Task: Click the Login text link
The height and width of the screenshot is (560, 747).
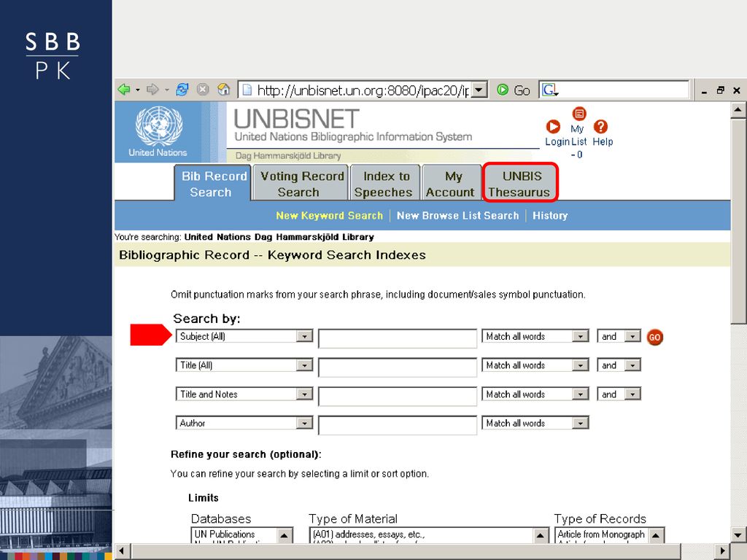Action: point(557,142)
